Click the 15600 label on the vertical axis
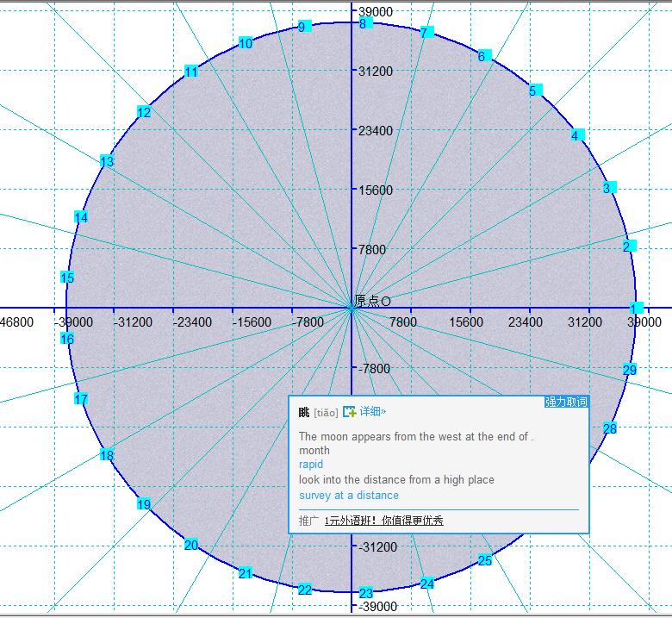 pos(376,190)
